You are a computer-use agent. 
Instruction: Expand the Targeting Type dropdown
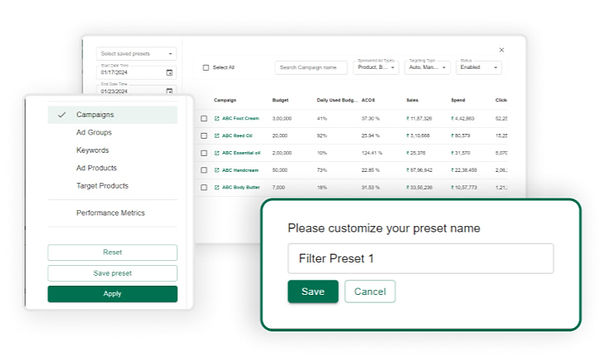[427, 67]
